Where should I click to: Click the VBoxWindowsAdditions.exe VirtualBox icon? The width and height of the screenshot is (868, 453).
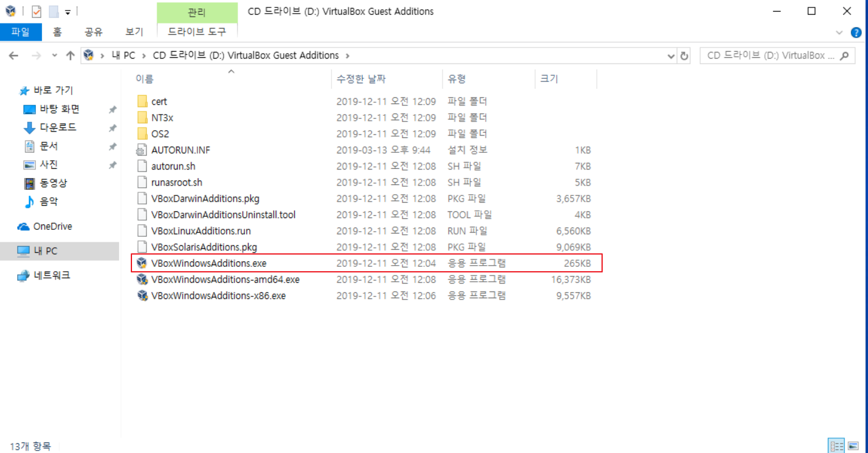[142, 263]
